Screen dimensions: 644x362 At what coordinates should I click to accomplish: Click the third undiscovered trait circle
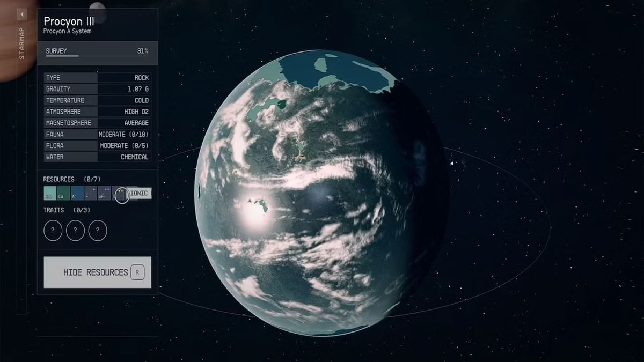[97, 231]
